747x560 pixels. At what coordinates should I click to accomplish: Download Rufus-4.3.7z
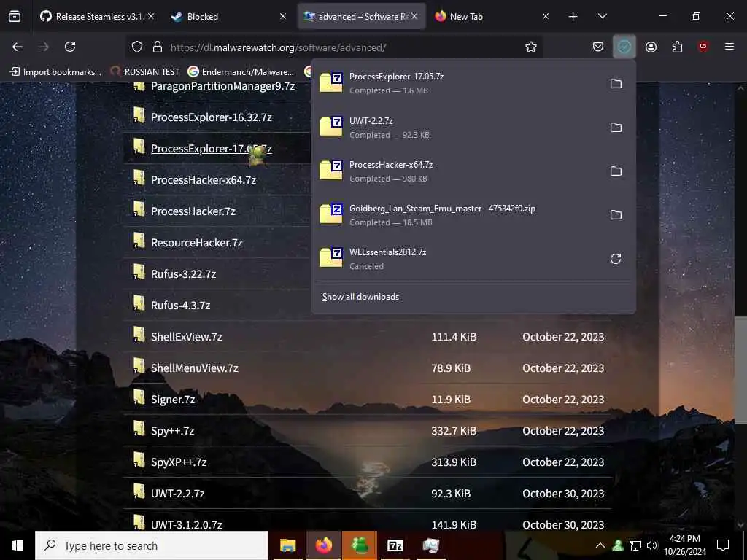coord(181,306)
